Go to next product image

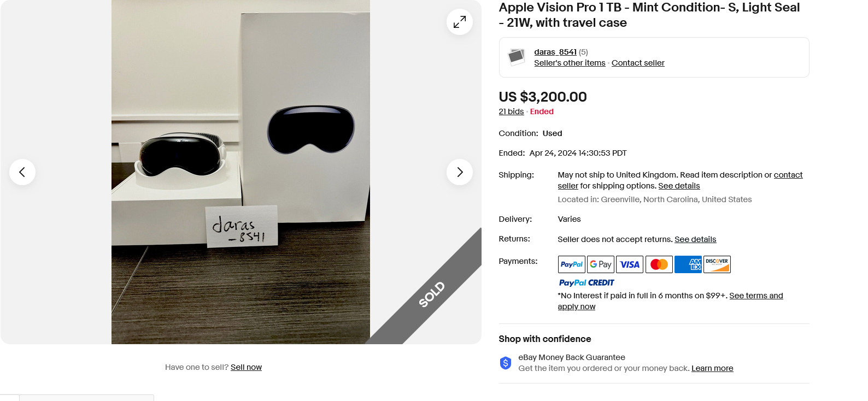pos(460,172)
